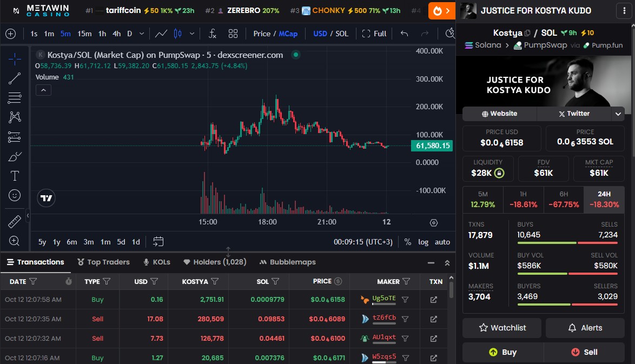This screenshot has width=635, height=364.
Task: Open the Bubblemaps tab
Action: 288,262
